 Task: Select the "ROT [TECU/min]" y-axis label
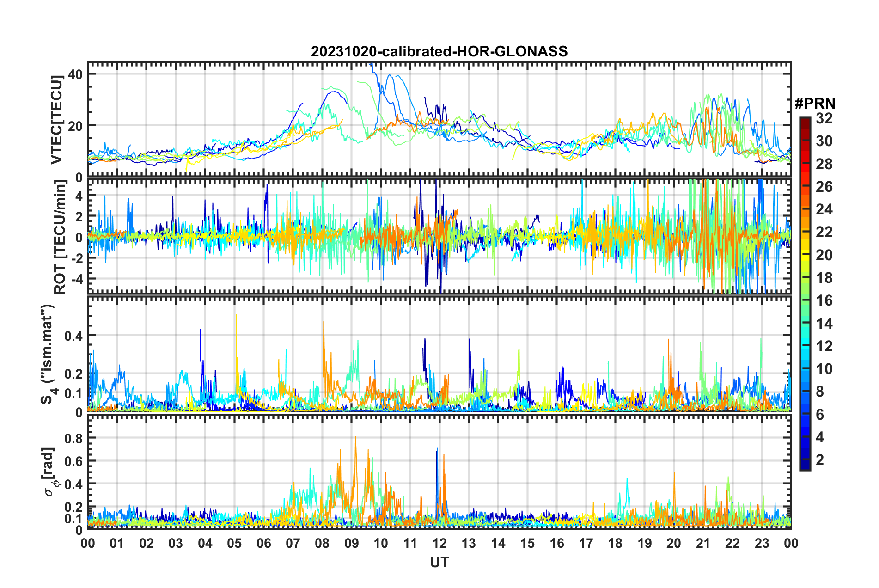[x=60, y=237]
